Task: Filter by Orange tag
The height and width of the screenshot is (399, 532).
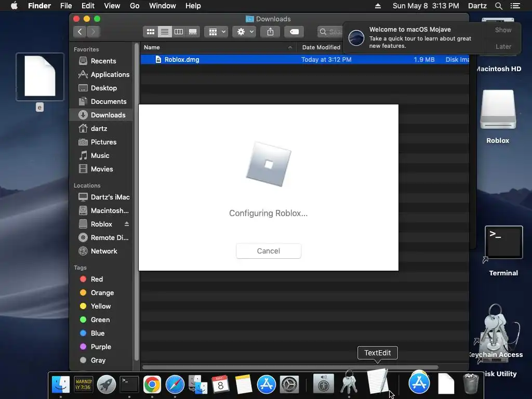Action: pyautogui.click(x=102, y=293)
